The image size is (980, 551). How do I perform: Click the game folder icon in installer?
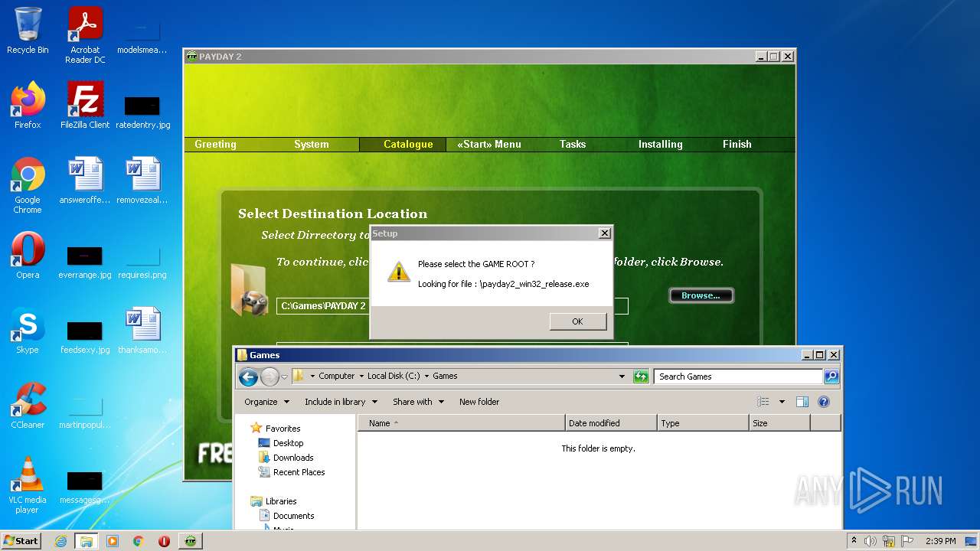tap(249, 289)
